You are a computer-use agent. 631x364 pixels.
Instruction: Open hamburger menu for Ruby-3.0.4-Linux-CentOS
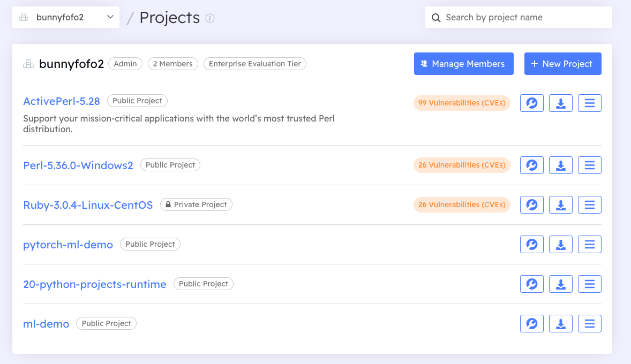click(589, 204)
